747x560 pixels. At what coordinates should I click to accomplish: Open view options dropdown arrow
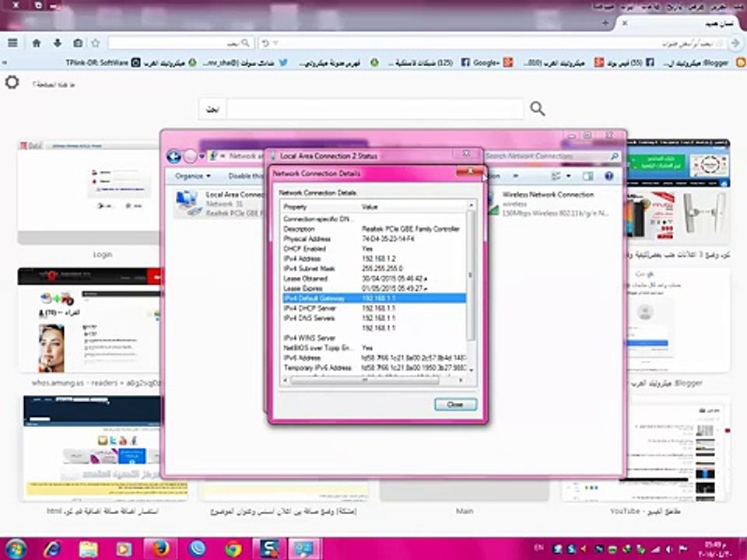click(x=568, y=177)
